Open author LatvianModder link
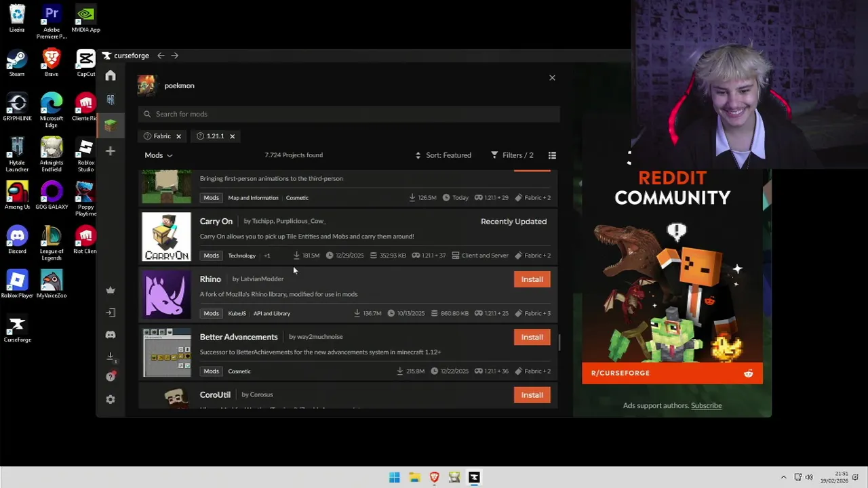The image size is (868, 488). point(262,279)
